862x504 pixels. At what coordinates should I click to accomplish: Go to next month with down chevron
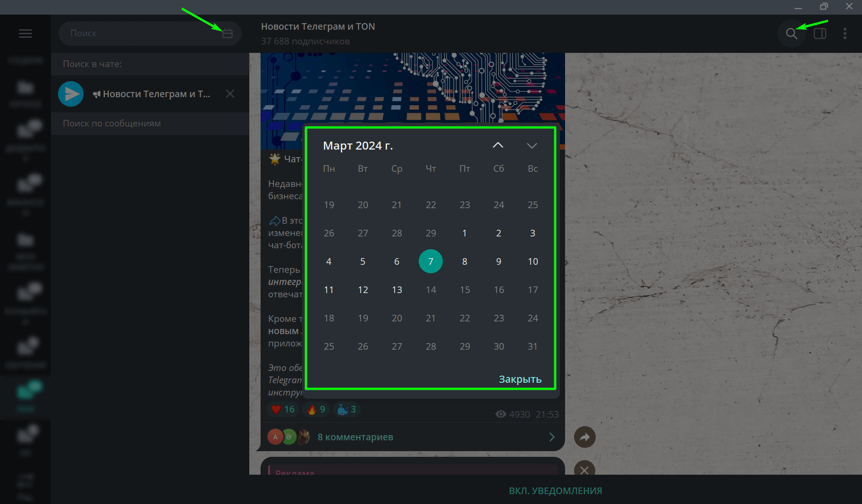click(532, 145)
